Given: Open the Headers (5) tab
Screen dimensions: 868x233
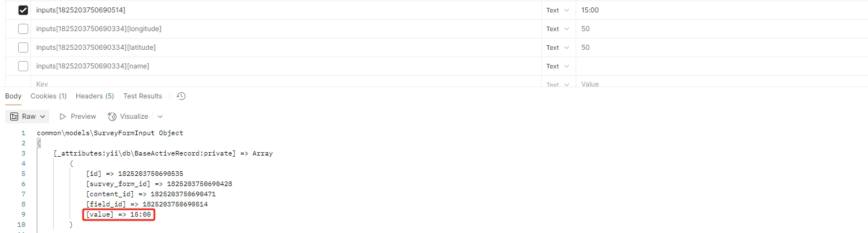Looking at the screenshot, I should (x=94, y=96).
